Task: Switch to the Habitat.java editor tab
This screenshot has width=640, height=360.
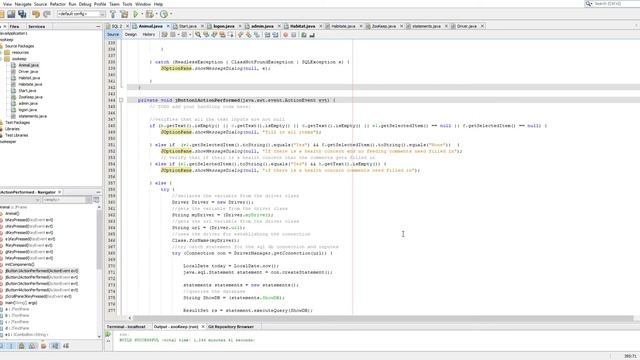Action: (302, 26)
